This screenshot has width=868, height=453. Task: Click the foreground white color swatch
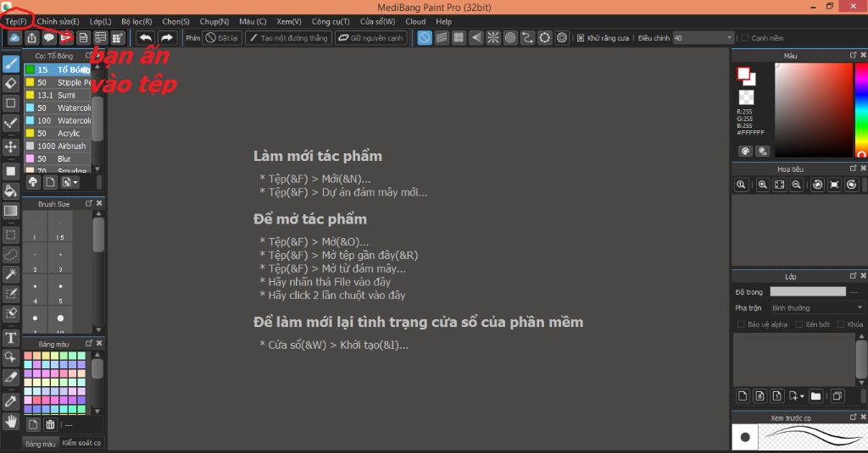743,73
